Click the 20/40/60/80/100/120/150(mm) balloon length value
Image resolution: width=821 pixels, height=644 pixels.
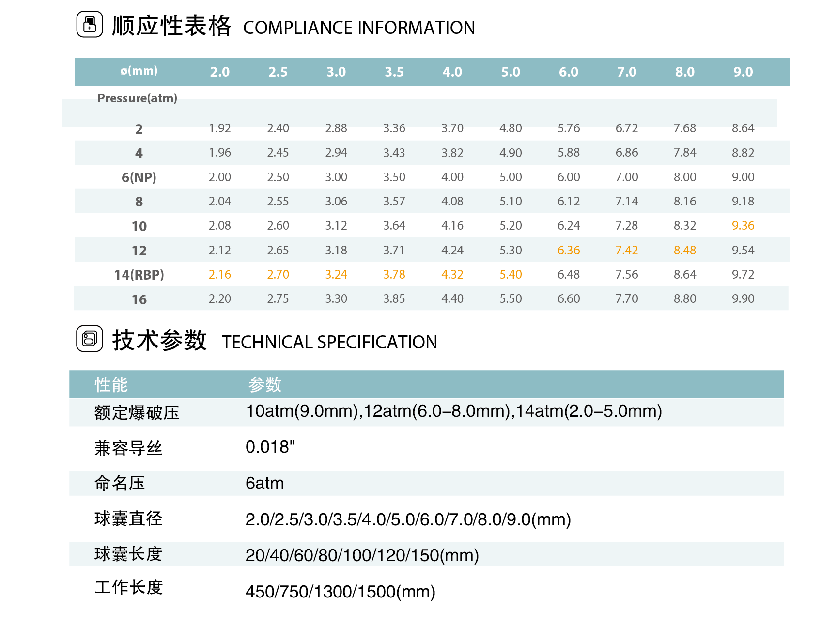362,555
